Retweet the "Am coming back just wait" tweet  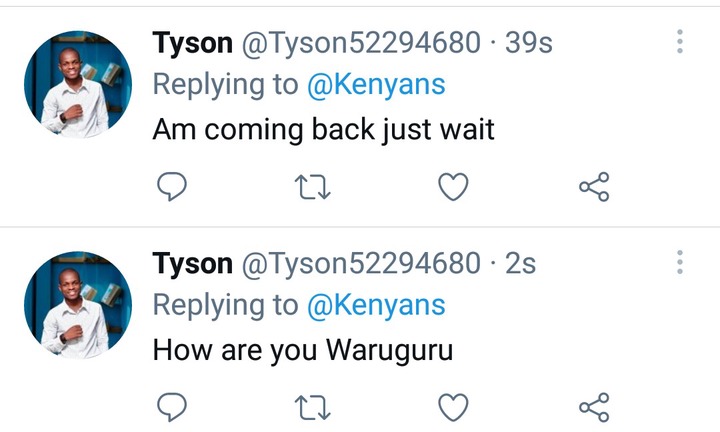(x=312, y=187)
